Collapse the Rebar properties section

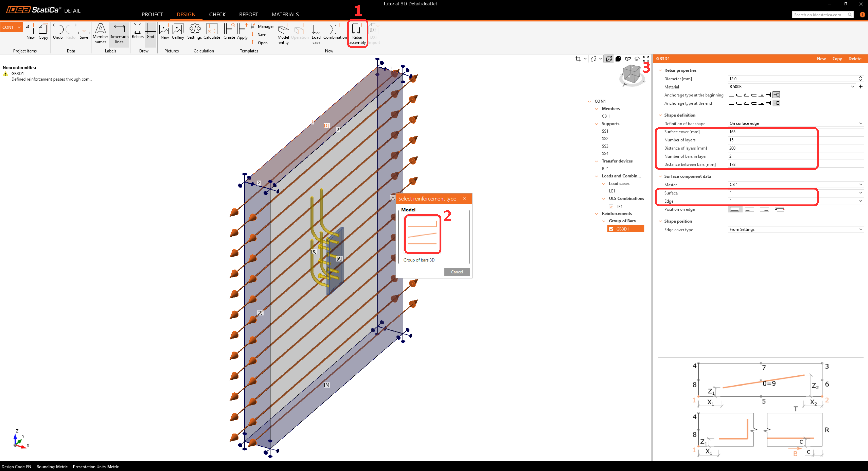pos(660,70)
